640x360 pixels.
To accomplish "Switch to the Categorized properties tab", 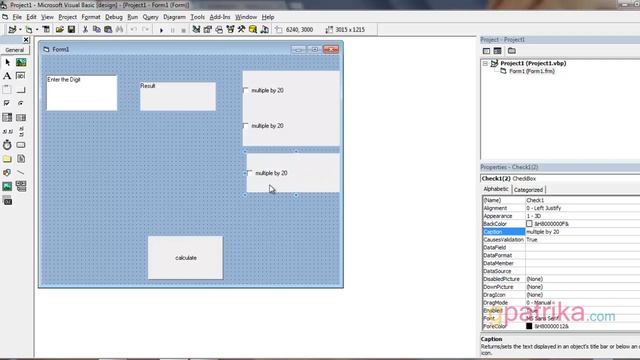I will (x=528, y=190).
